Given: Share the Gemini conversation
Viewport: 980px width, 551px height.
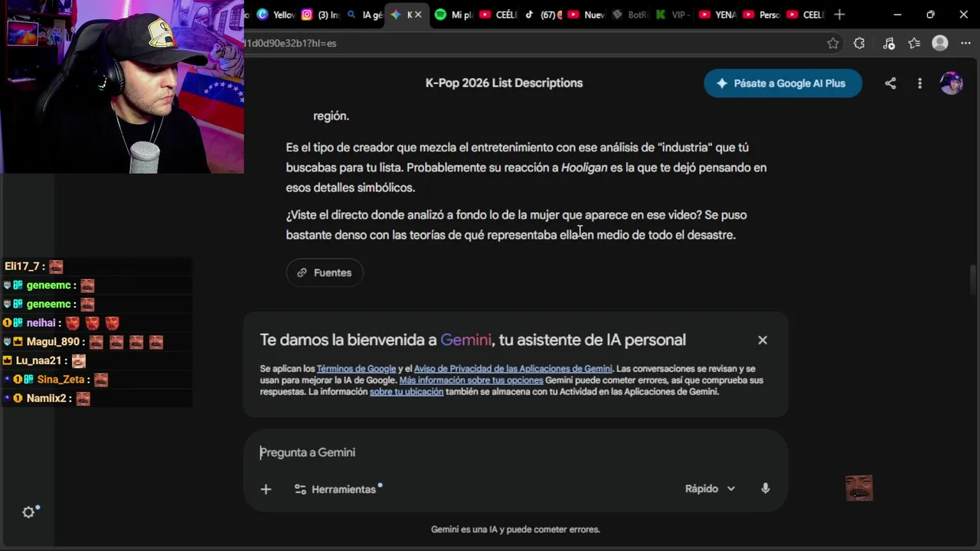Looking at the screenshot, I should pos(890,83).
